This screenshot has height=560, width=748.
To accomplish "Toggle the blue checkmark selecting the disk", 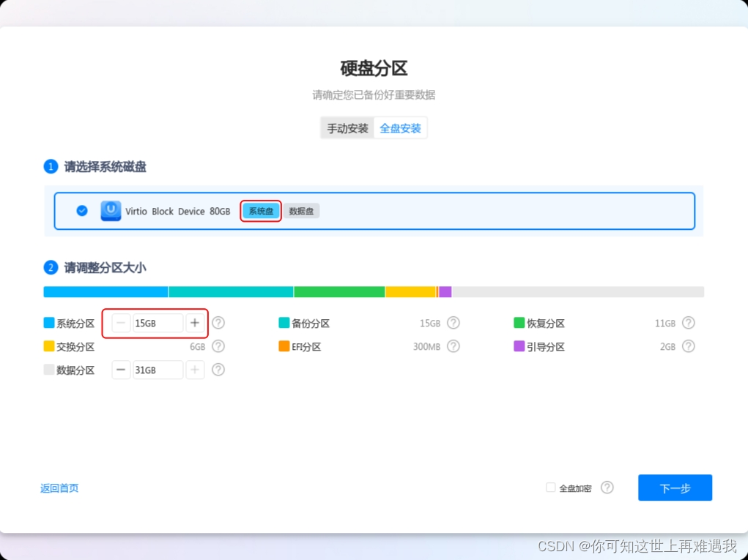I will point(81,210).
